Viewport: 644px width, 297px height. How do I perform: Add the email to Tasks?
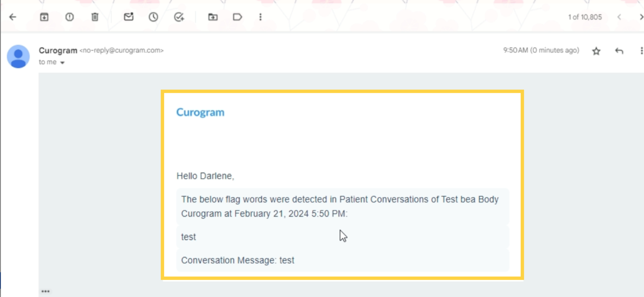click(x=179, y=17)
